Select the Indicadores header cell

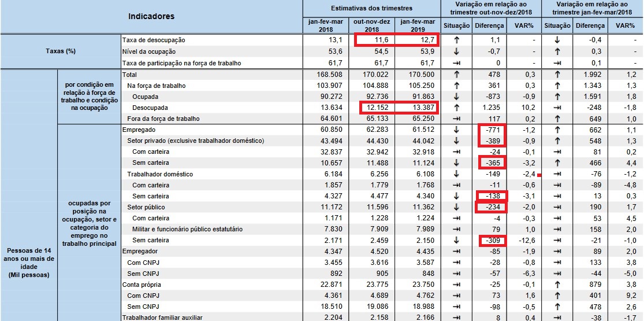click(151, 17)
